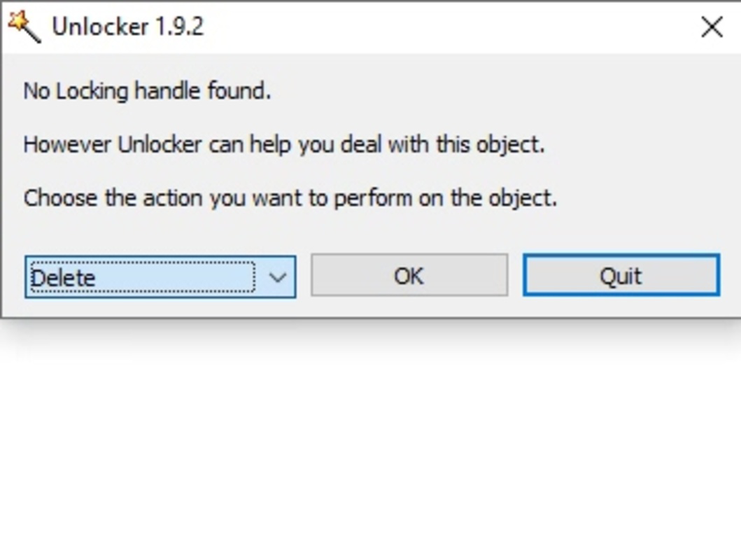Click the 'However Unlocker can help' line
The height and width of the screenshot is (560, 741).
[x=285, y=144]
